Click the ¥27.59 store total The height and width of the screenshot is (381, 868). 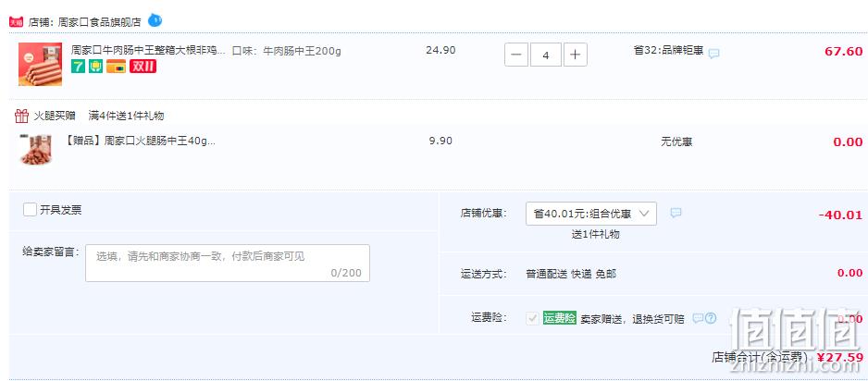click(x=839, y=357)
